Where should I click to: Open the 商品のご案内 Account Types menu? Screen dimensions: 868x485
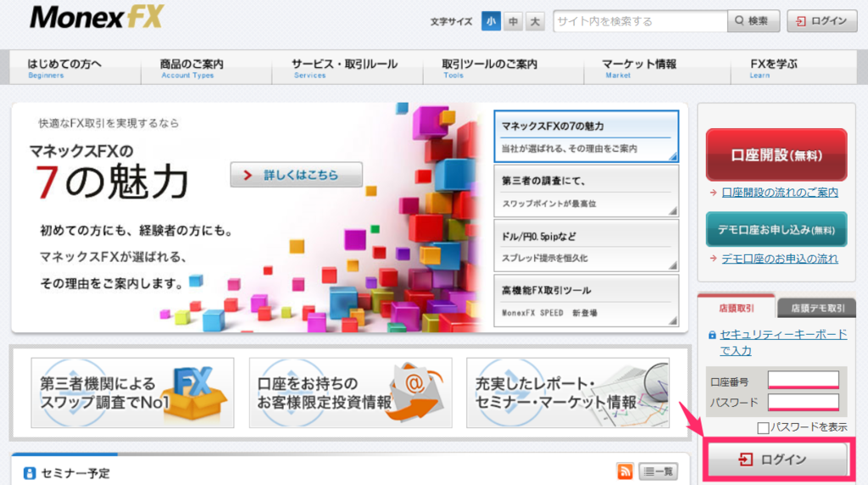click(206, 68)
